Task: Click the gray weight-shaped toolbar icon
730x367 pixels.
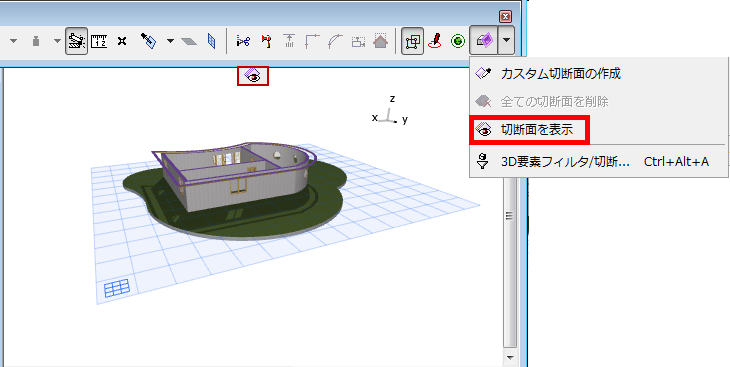Action: pyautogui.click(x=36, y=41)
